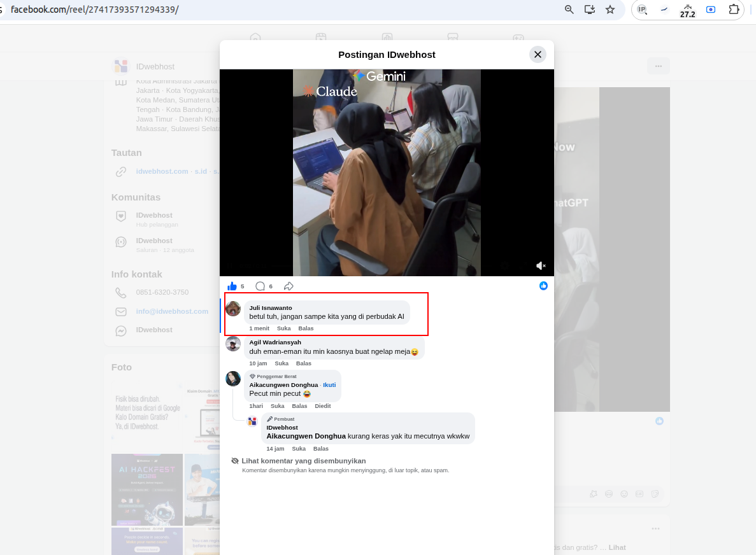The image size is (756, 555).
Task: Click the blue like reaction badge
Action: [543, 286]
